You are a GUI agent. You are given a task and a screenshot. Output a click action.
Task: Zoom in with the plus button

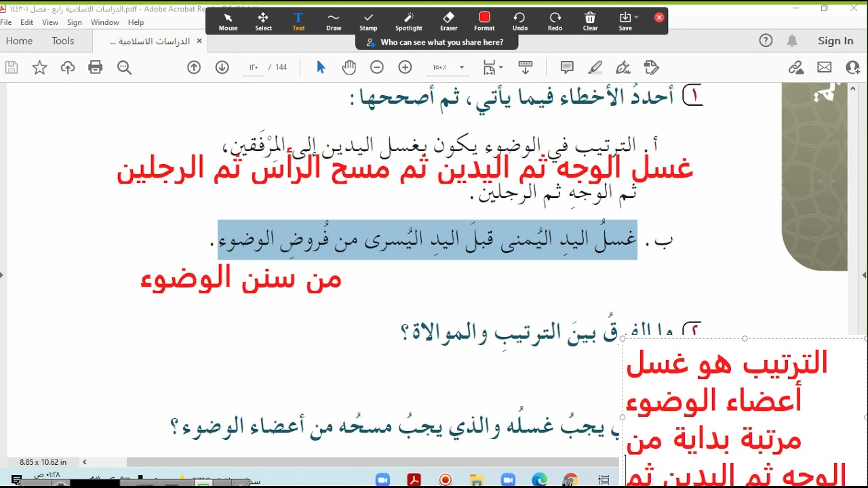tap(405, 67)
